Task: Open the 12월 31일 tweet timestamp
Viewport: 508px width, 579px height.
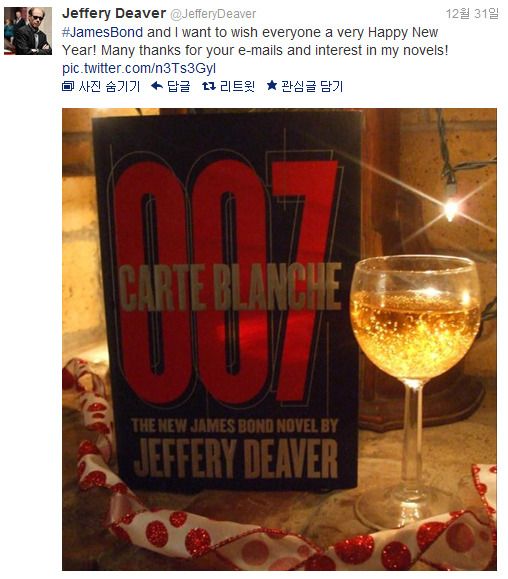Action: tap(472, 14)
